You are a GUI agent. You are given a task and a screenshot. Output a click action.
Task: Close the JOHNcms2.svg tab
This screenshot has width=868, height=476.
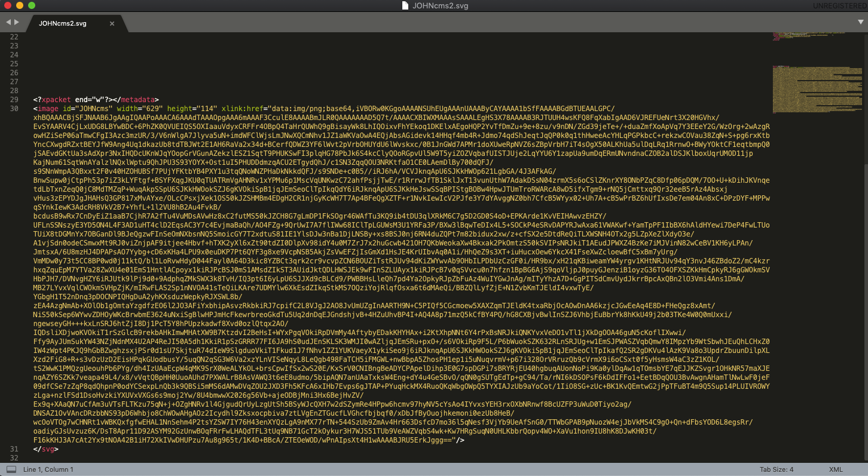tap(112, 24)
